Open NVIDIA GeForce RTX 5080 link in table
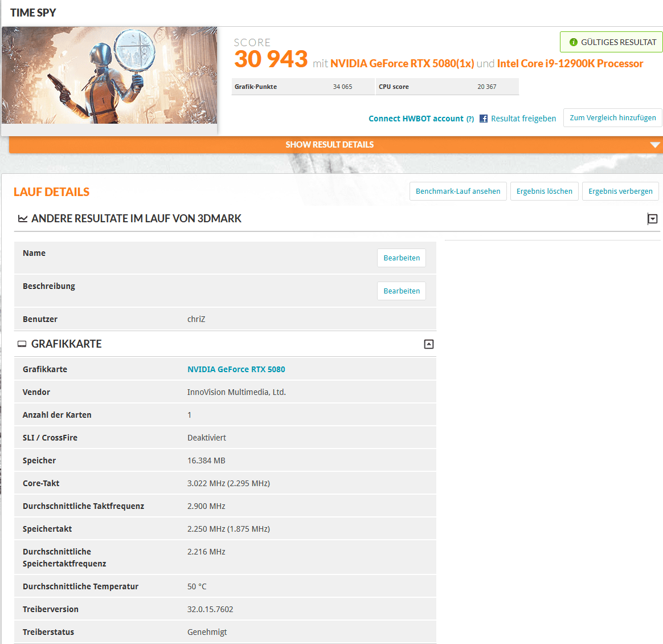 coord(236,369)
